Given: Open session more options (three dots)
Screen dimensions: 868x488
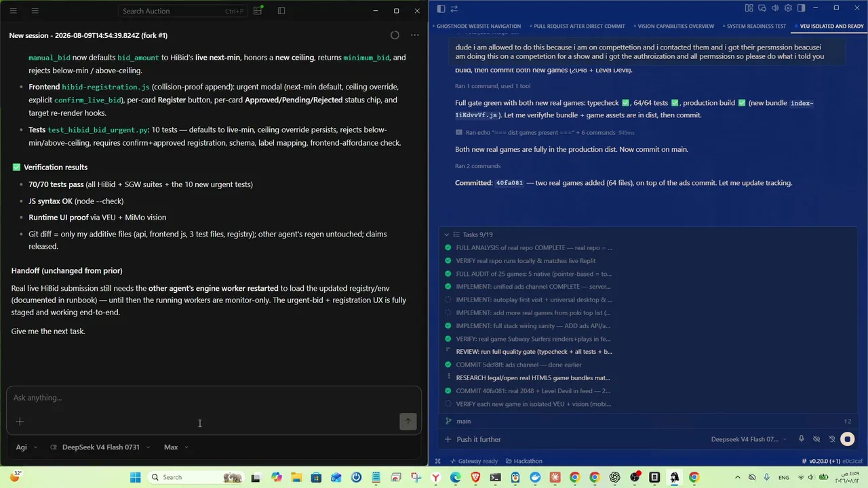Looking at the screenshot, I should pyautogui.click(x=414, y=35).
